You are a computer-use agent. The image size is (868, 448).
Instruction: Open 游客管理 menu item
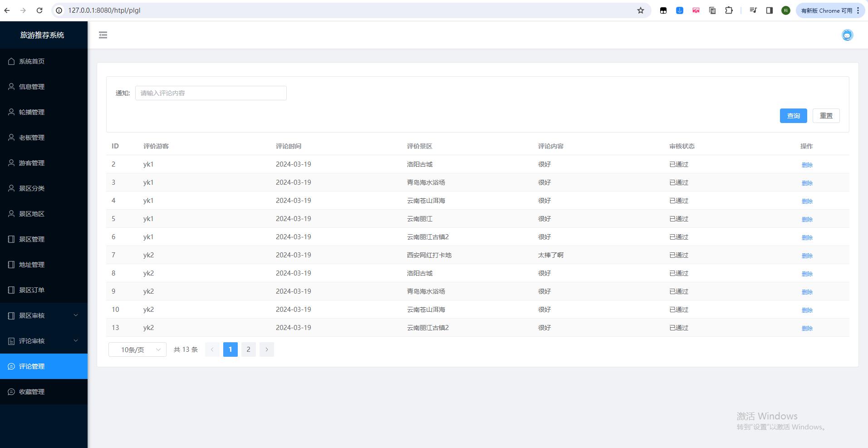pos(44,163)
